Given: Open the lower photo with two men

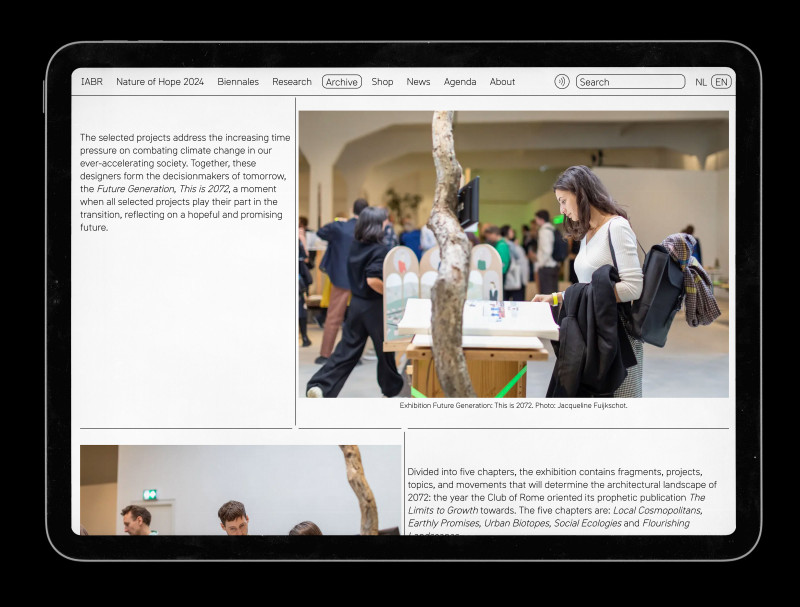Looking at the screenshot, I should click(x=241, y=490).
